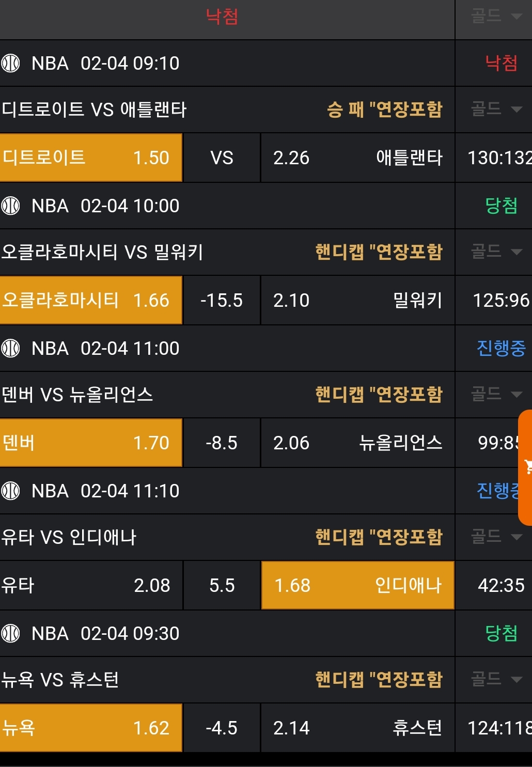Click 낙첨 label in top header

point(222,17)
